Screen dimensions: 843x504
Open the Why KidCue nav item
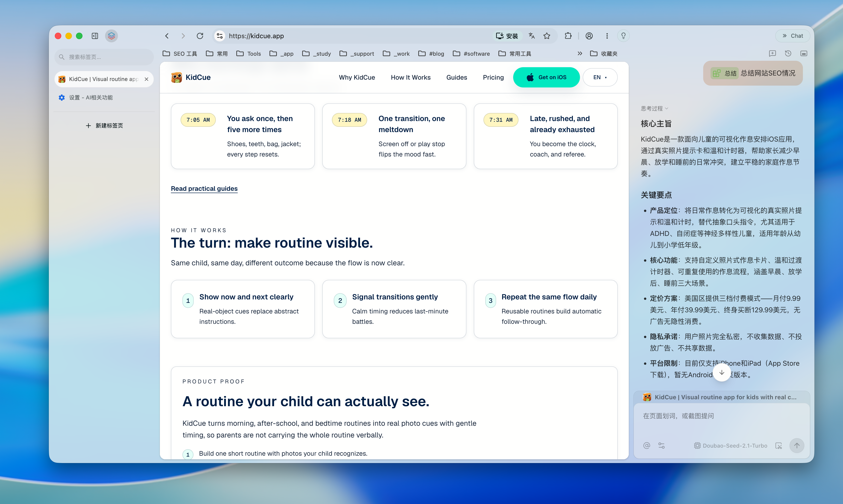pyautogui.click(x=357, y=77)
